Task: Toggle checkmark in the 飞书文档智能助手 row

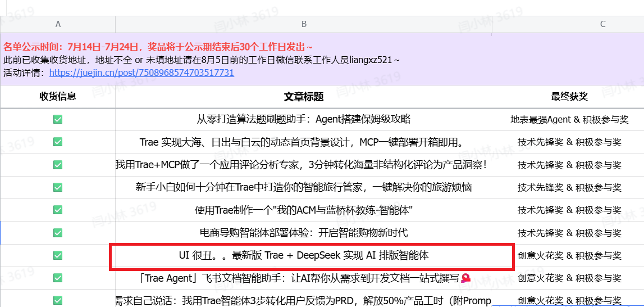Action: click(58, 278)
